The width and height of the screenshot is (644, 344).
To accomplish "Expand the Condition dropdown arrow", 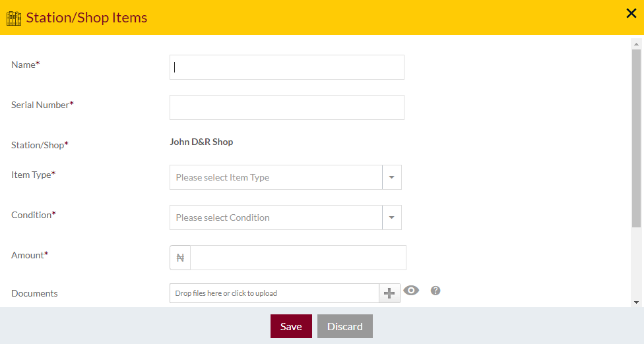I will [392, 217].
